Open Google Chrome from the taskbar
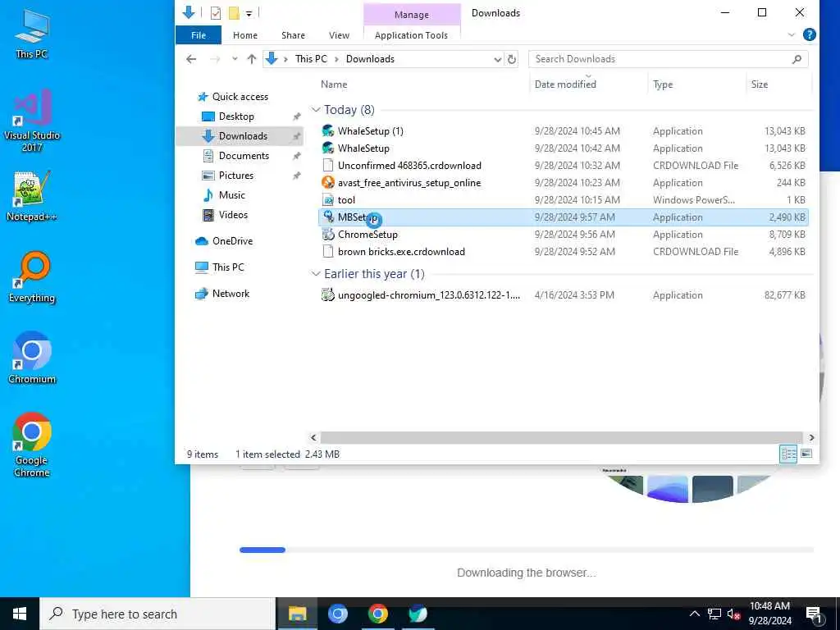 pyautogui.click(x=377, y=614)
